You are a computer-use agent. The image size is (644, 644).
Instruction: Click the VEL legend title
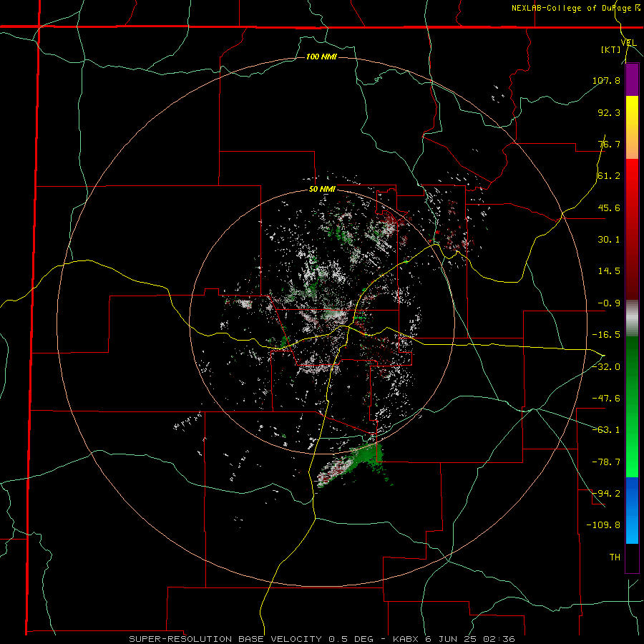click(629, 42)
